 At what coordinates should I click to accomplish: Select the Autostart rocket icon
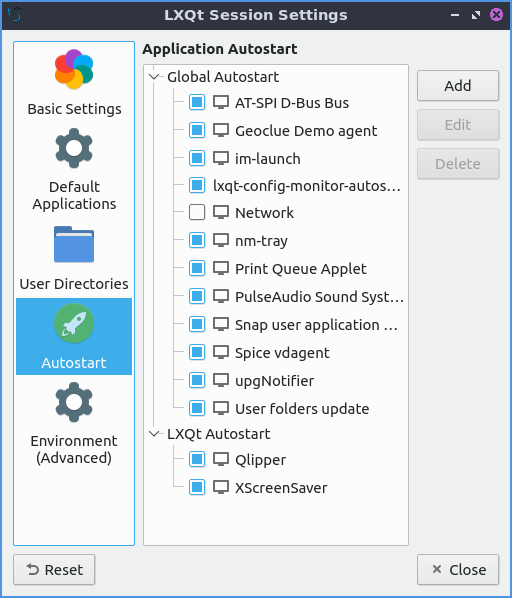point(74,323)
